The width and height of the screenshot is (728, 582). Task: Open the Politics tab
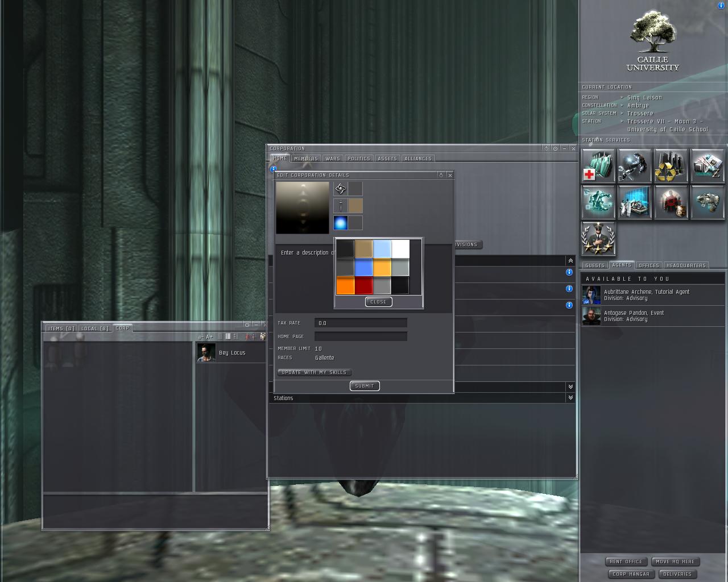[x=358, y=159]
